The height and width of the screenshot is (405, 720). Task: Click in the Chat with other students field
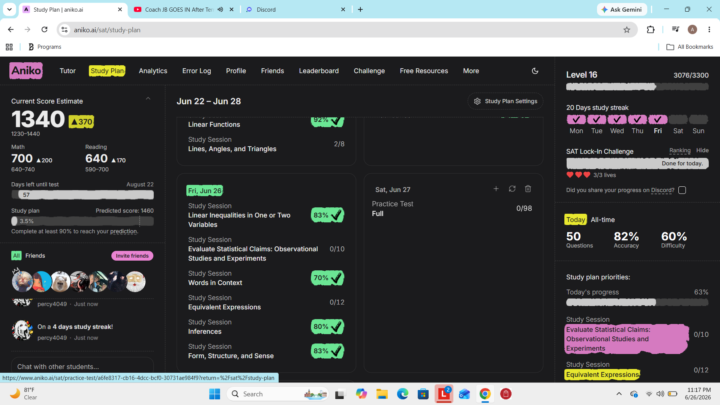[x=82, y=366]
